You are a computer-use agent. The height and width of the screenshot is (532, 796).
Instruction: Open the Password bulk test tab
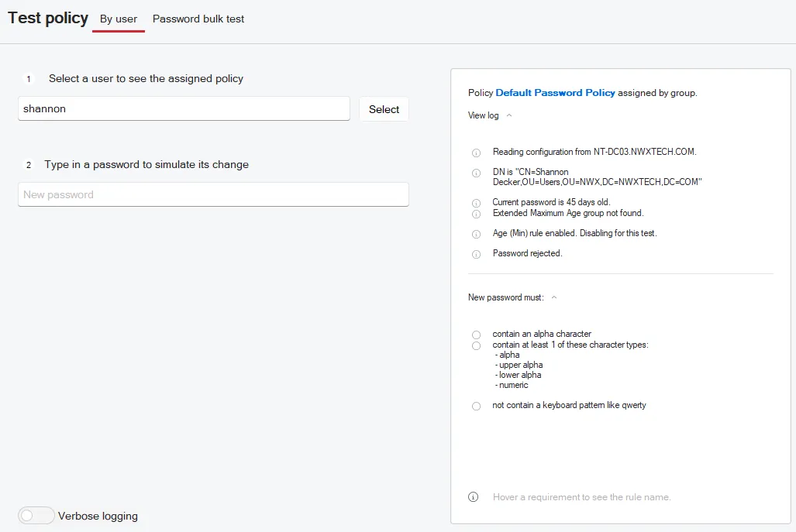(x=198, y=19)
